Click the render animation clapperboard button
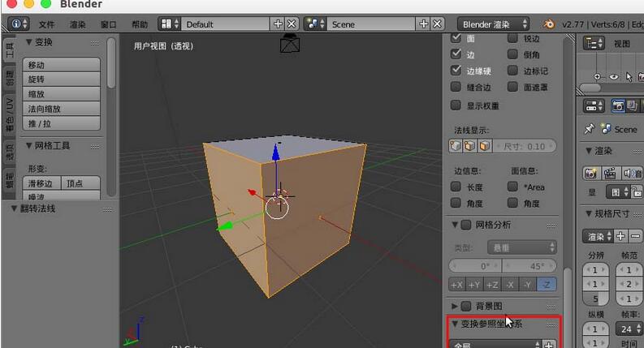 [610, 173]
